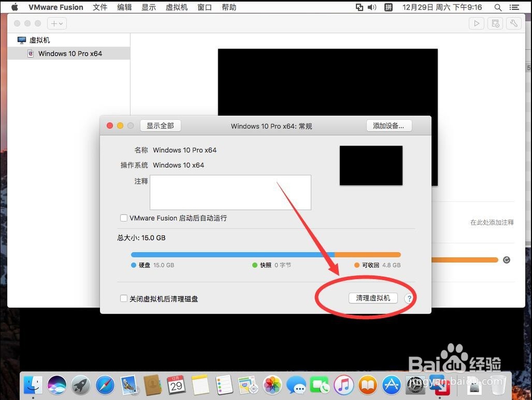Click the refresh icon beside library storage bar

[506, 260]
